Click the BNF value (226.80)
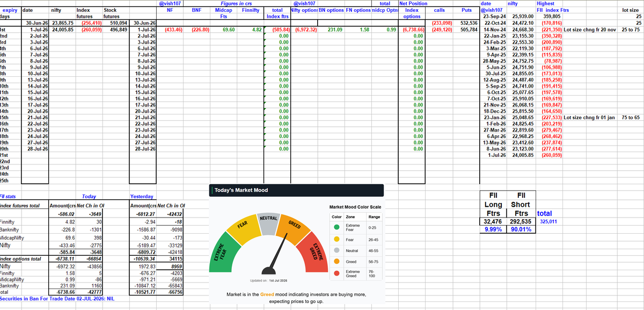The width and height of the screenshot is (644, 310). pyautogui.click(x=200, y=30)
